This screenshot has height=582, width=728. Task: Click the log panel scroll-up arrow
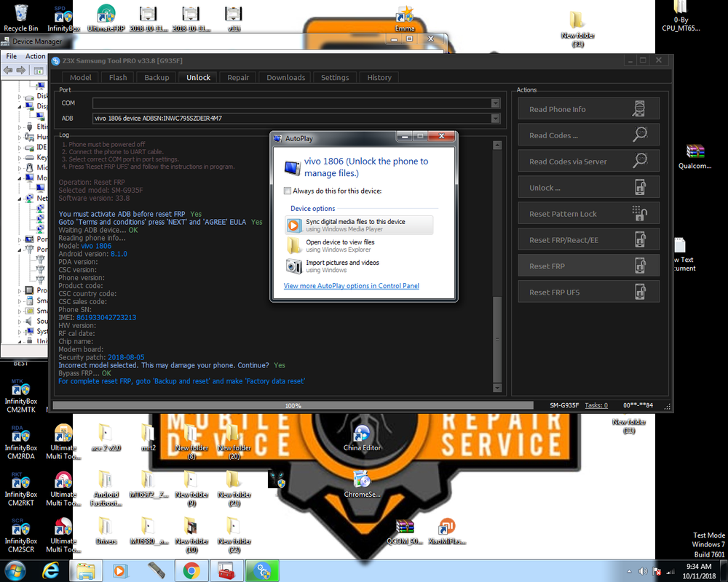pyautogui.click(x=496, y=145)
